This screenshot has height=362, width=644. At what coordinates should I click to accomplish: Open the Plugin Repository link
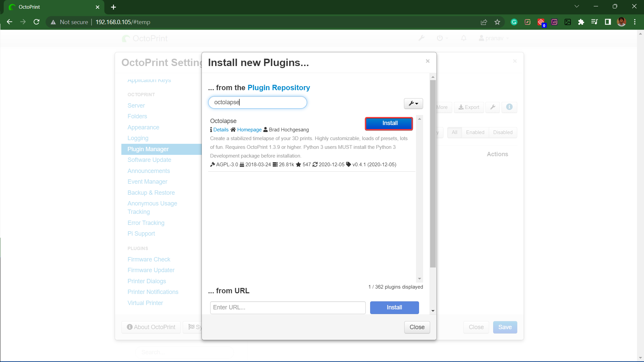pos(279,87)
